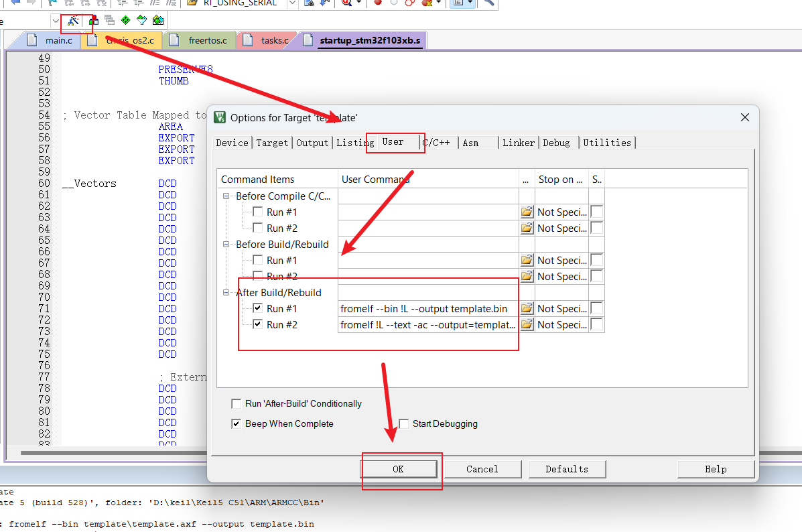Screen dimensions: 802x532
Task: Click the Defaults button
Action: click(x=567, y=469)
